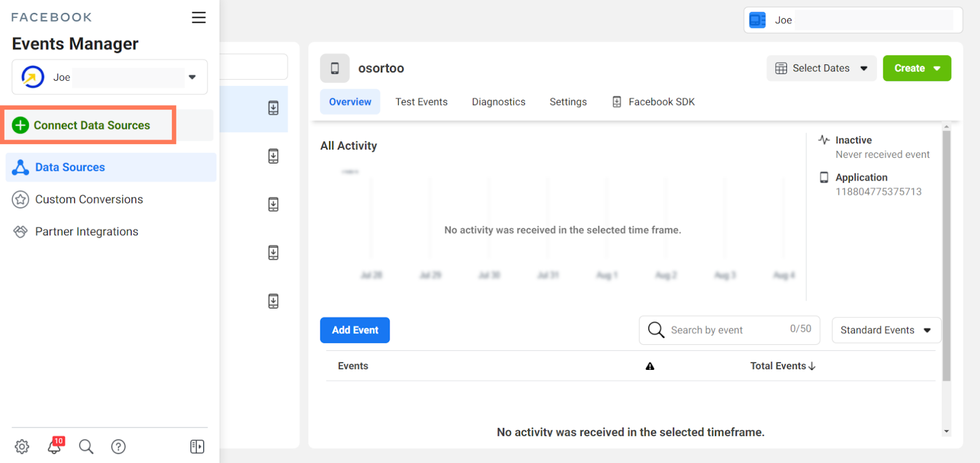Click the search magnifier in sidebar footer
Viewport: 980px width, 463px height.
[x=86, y=446]
